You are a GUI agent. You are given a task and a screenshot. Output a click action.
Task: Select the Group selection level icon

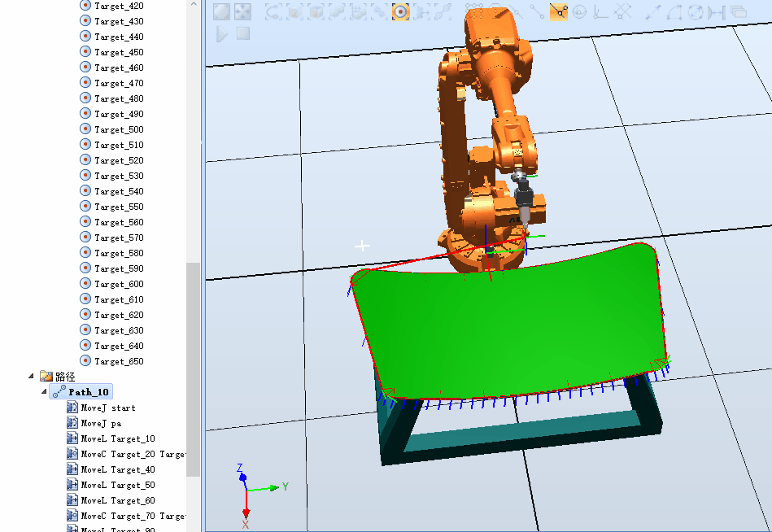358,12
